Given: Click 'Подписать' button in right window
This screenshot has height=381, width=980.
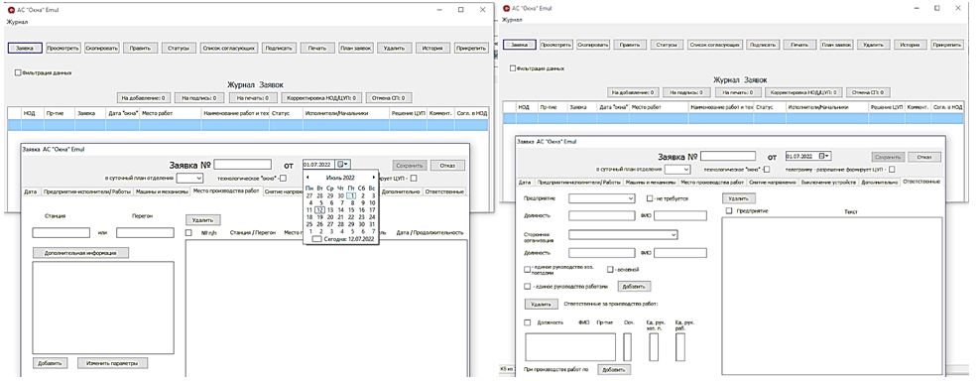Looking at the screenshot, I should (x=762, y=45).
